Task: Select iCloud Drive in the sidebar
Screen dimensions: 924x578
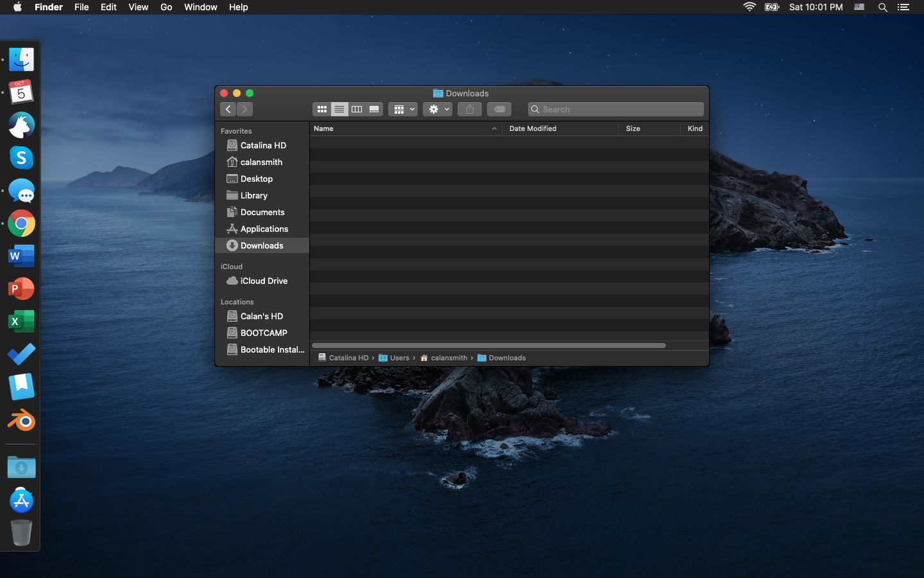Action: (x=264, y=281)
